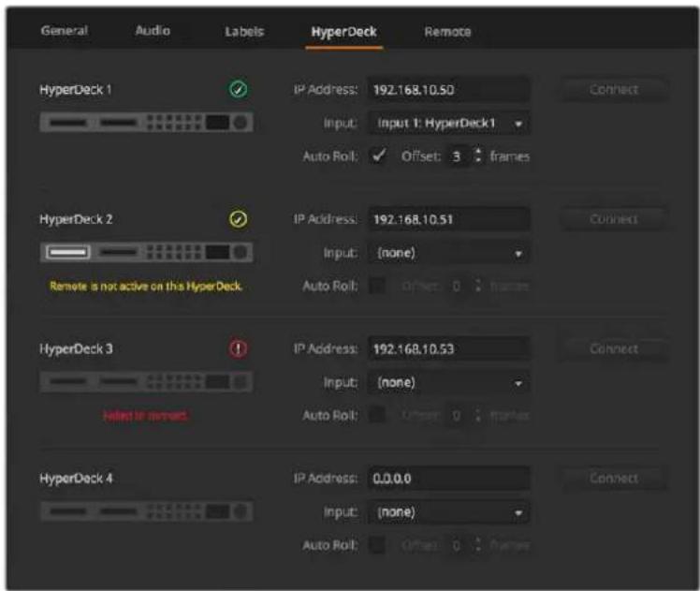This screenshot has height=591, width=700.
Task: Adjust HyperDeck 1 offset frames stepper arrows
Action: point(478,155)
